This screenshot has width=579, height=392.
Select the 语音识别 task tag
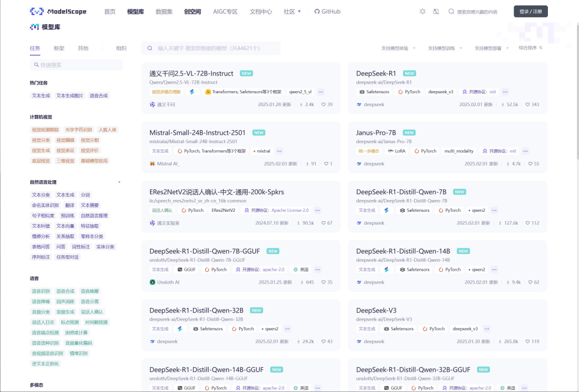coord(41,291)
